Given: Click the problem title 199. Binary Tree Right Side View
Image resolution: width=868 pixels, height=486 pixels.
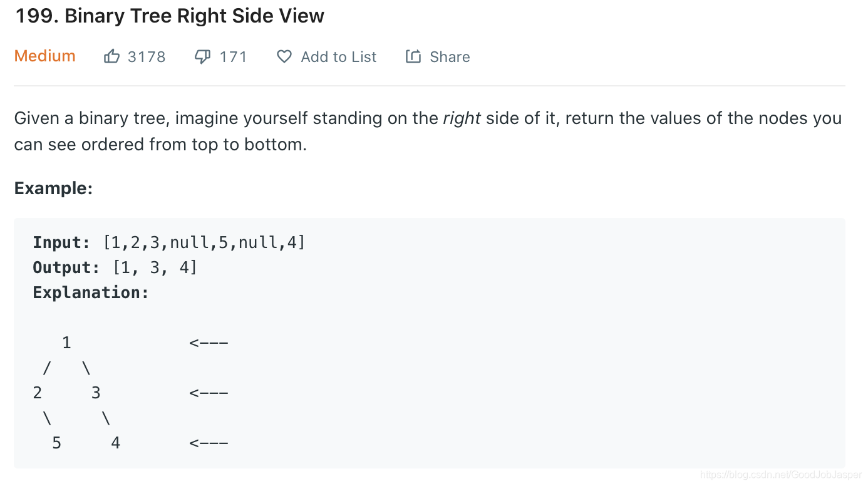Looking at the screenshot, I should (169, 16).
